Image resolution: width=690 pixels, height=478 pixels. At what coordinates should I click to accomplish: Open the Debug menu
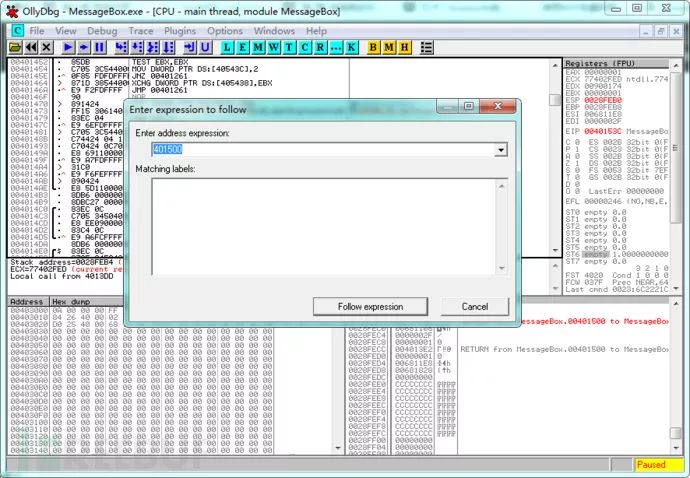(102, 31)
